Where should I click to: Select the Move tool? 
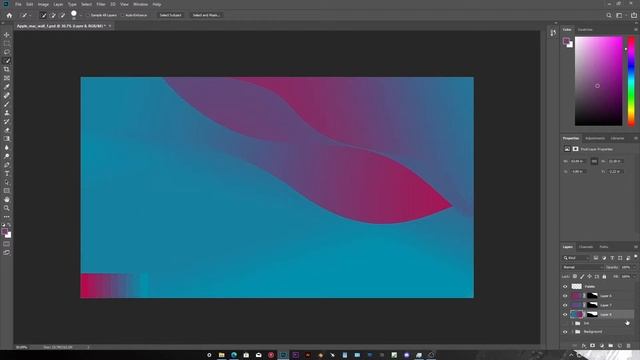pos(7,35)
